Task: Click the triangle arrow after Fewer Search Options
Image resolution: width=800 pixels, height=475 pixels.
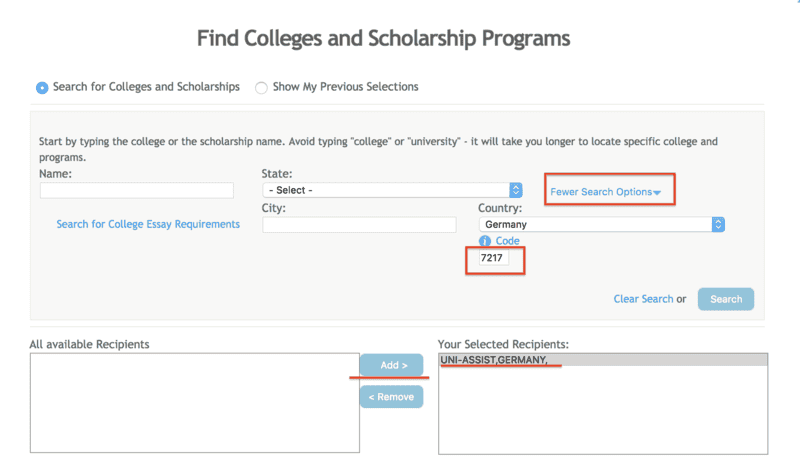Action: pos(658,192)
